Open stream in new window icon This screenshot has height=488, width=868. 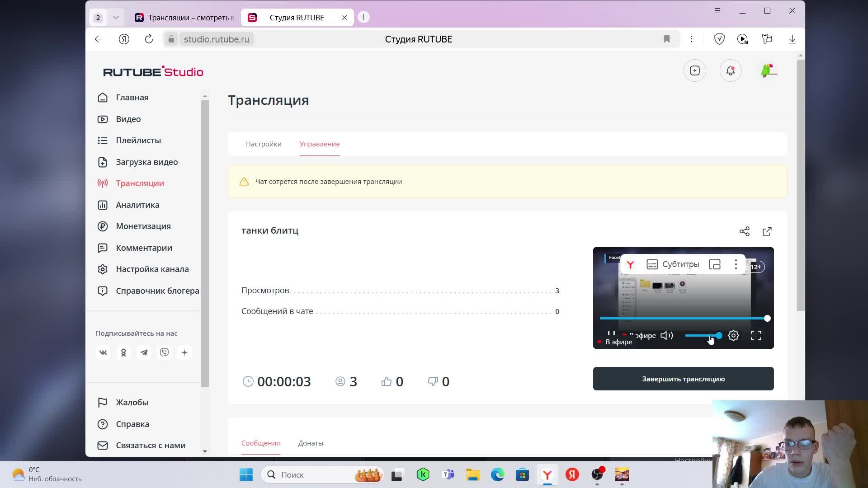[x=767, y=231]
